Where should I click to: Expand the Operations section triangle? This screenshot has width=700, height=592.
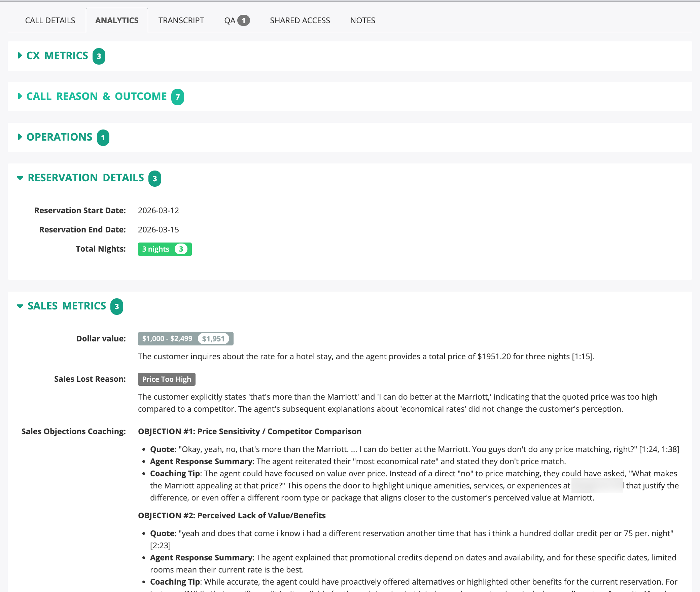[20, 137]
